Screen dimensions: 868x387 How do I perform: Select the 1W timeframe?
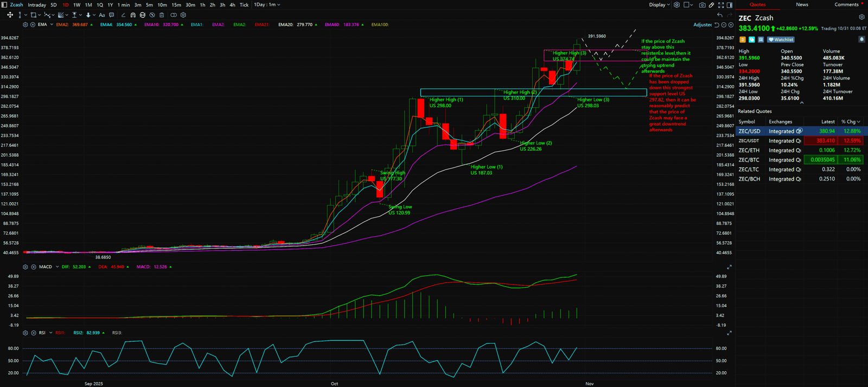(76, 5)
